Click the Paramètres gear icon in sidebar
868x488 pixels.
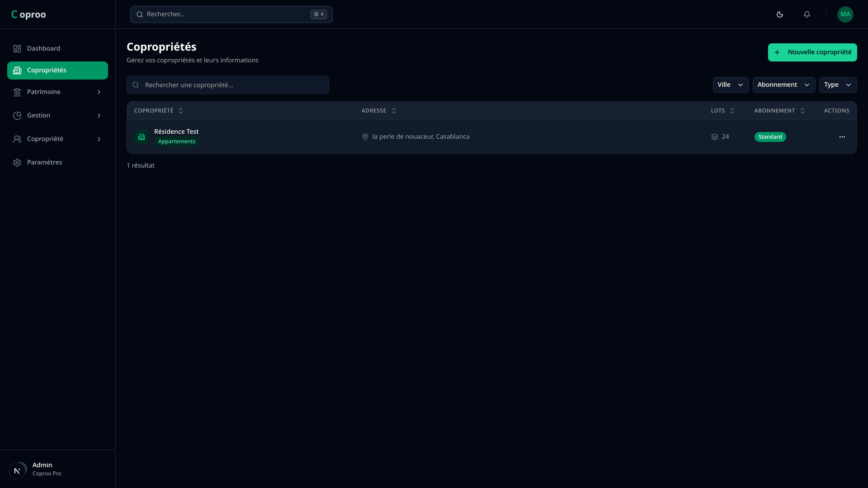click(x=17, y=163)
